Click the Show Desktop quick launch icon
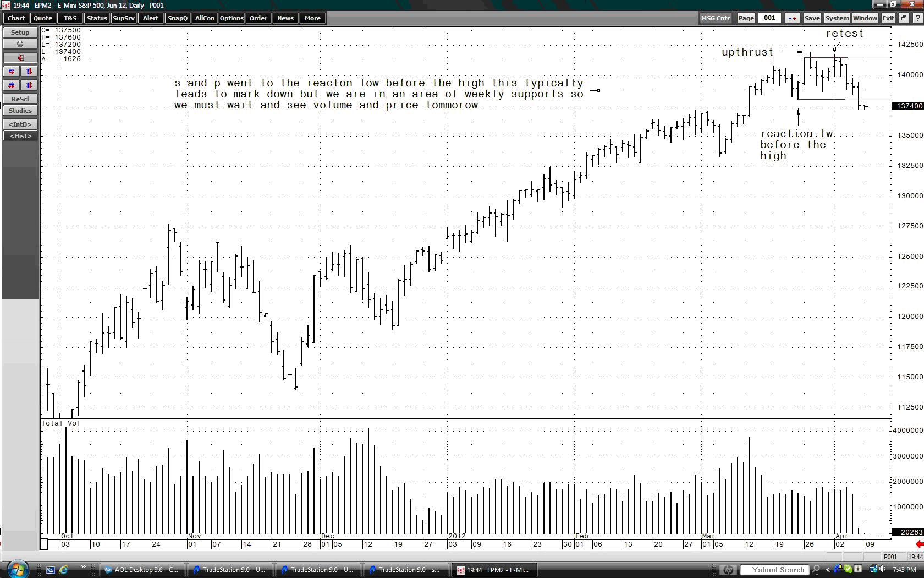This screenshot has height=578, width=924. click(x=50, y=570)
